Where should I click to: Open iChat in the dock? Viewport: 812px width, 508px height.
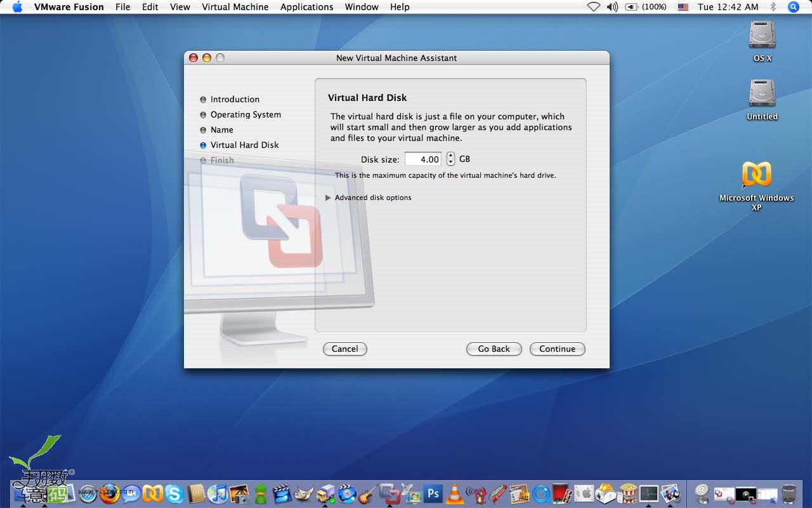131,493
